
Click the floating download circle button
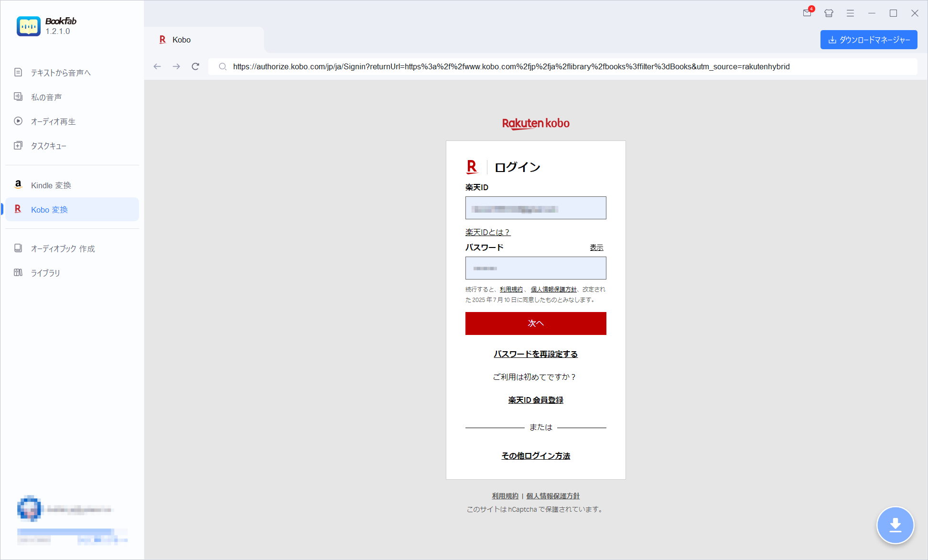pos(896,525)
